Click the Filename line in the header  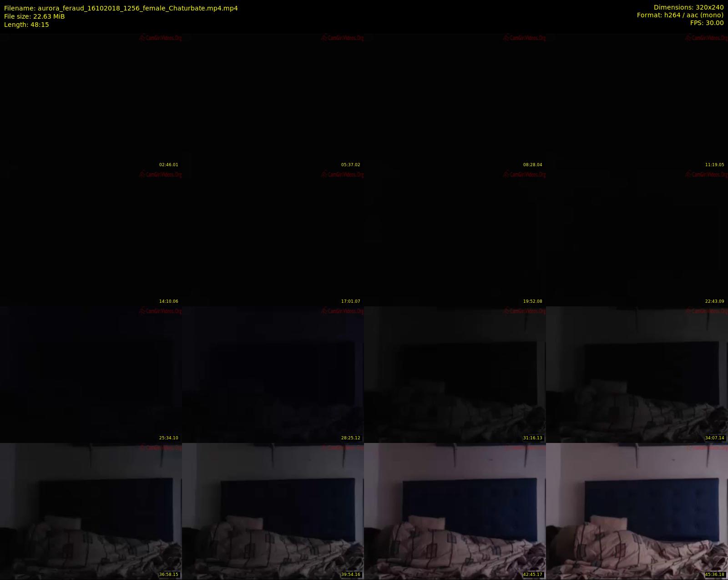click(121, 8)
